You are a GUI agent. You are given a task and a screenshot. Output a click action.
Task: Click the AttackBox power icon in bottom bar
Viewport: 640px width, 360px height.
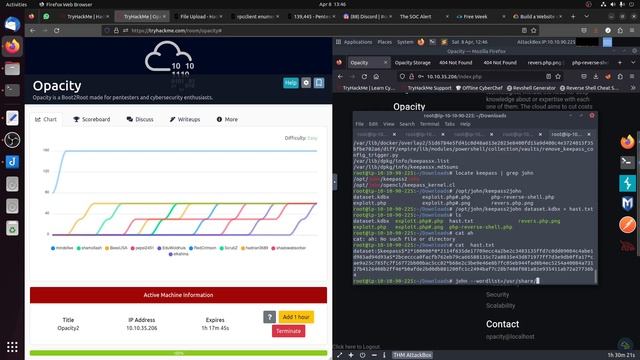click(362, 355)
